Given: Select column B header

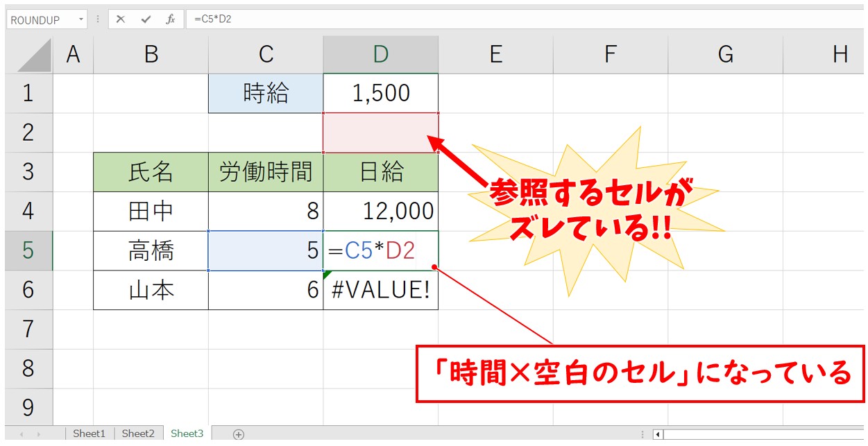Looking at the screenshot, I should click(151, 55).
